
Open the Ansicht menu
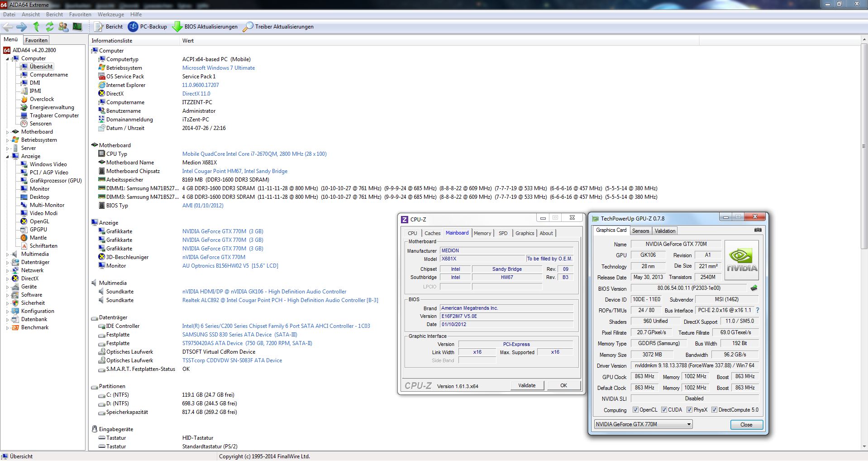click(x=31, y=14)
